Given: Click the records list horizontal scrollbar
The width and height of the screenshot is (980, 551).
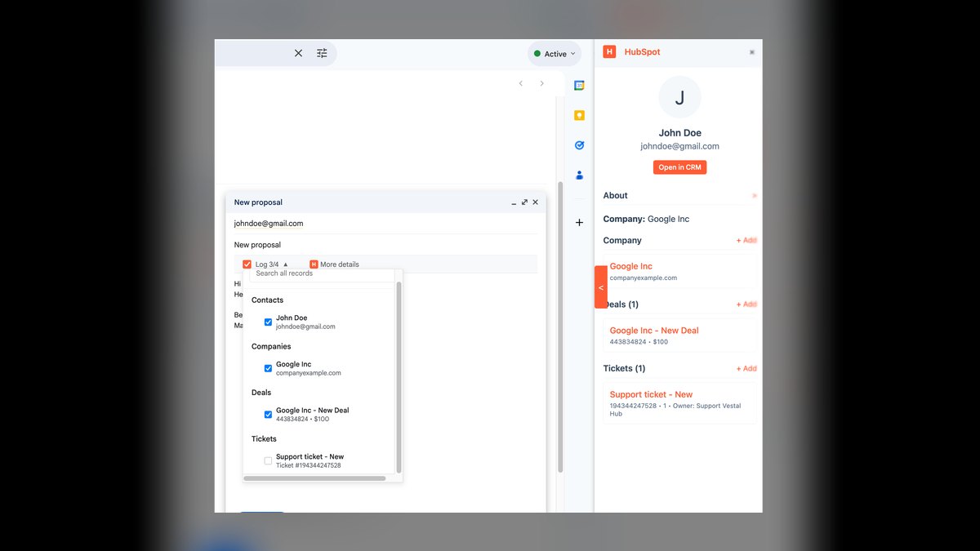Looking at the screenshot, I should 314,478.
